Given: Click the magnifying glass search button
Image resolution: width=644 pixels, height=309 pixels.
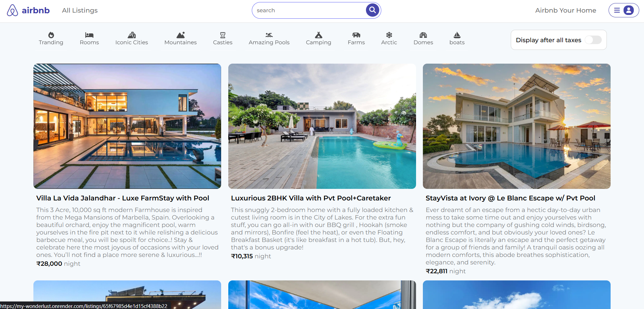Looking at the screenshot, I should tap(372, 10).
